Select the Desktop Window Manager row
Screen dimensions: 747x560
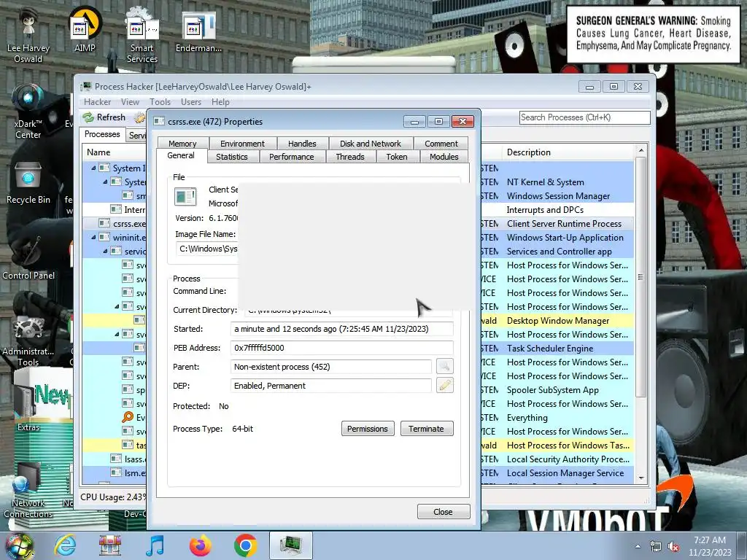click(557, 321)
